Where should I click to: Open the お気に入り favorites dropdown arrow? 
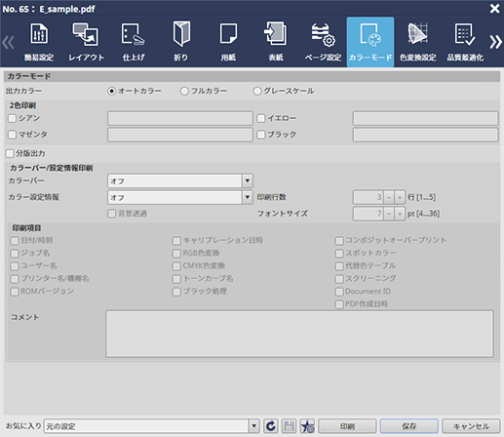point(254,426)
